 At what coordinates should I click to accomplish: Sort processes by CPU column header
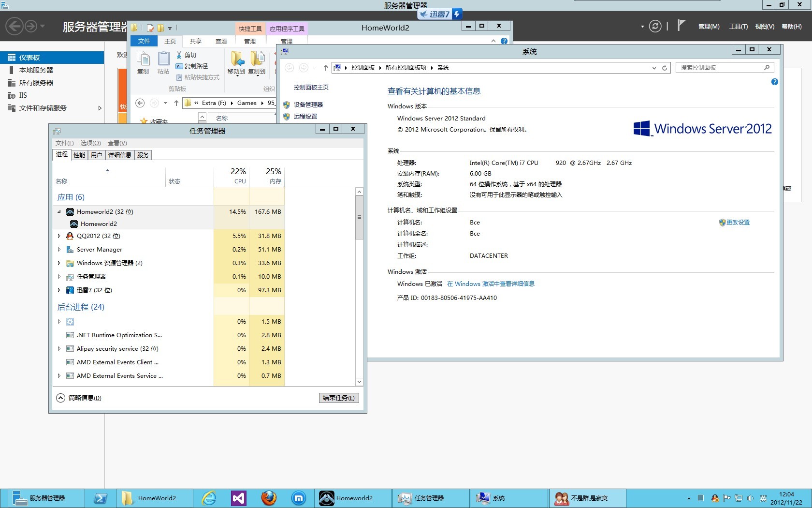pyautogui.click(x=232, y=176)
